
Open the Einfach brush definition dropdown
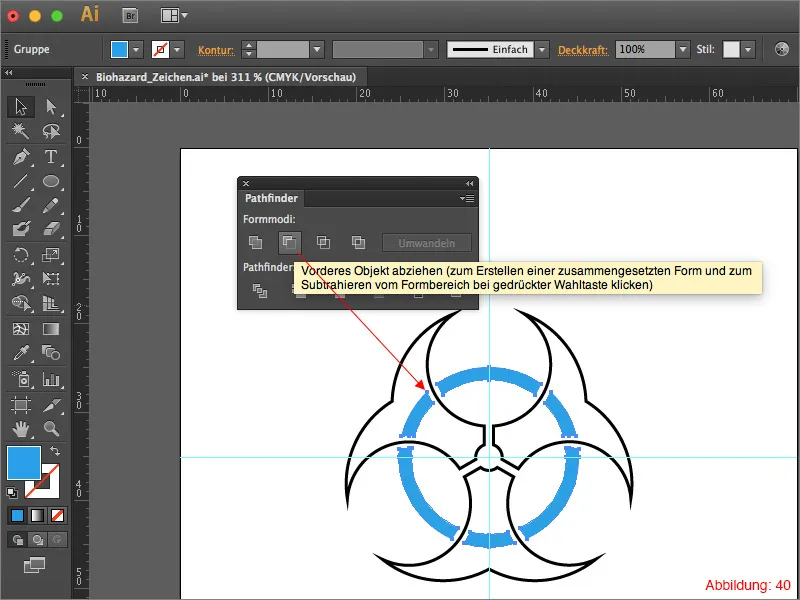(542, 50)
